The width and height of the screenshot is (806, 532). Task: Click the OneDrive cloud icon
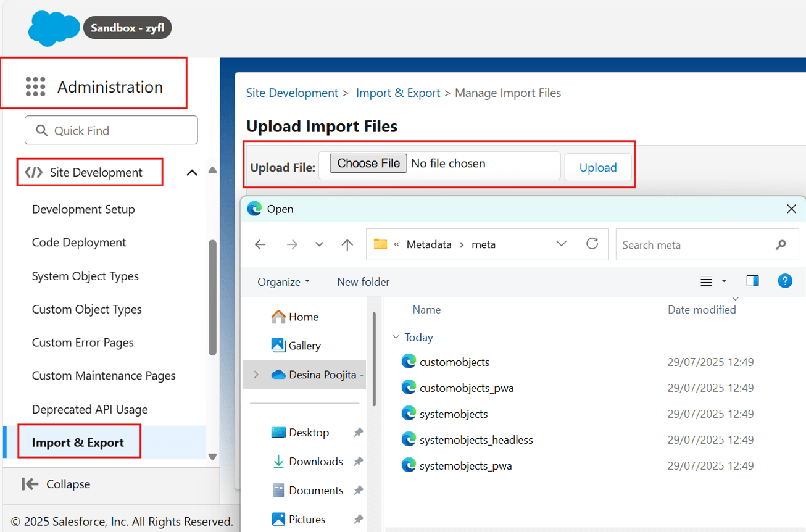278,375
